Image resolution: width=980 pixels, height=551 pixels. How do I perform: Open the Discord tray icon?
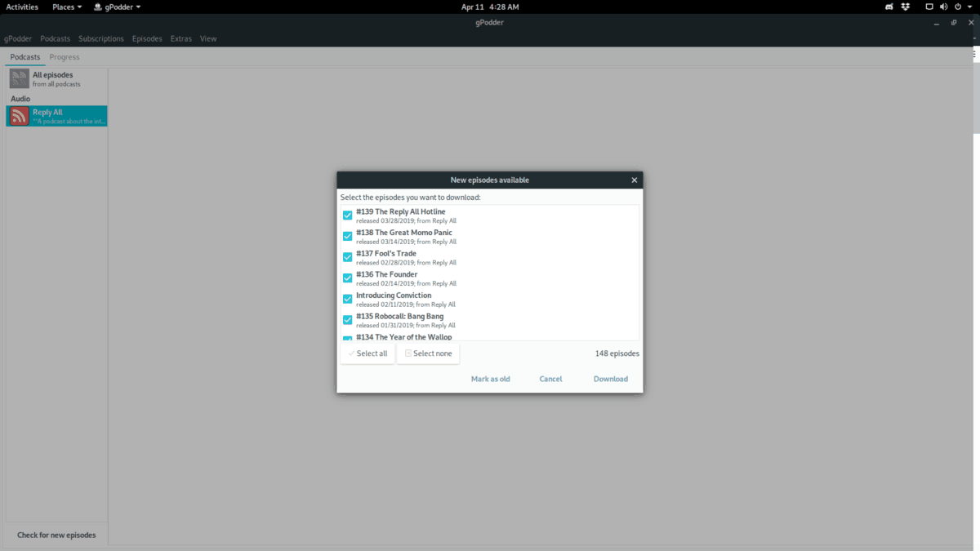[x=889, y=7]
